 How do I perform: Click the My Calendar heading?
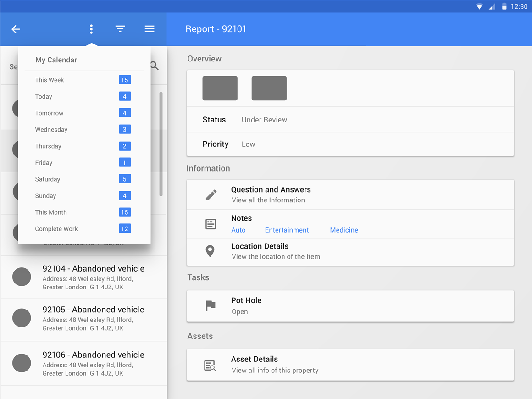point(56,60)
